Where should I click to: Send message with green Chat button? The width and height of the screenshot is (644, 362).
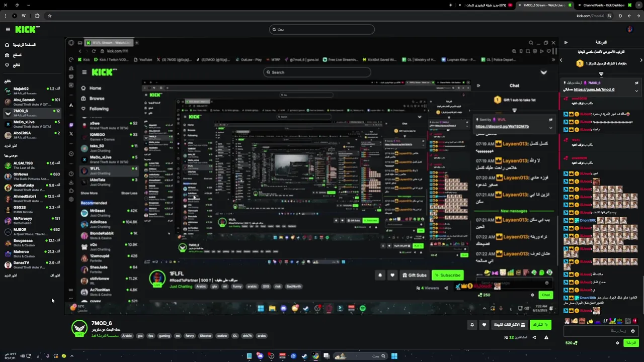coord(630,343)
